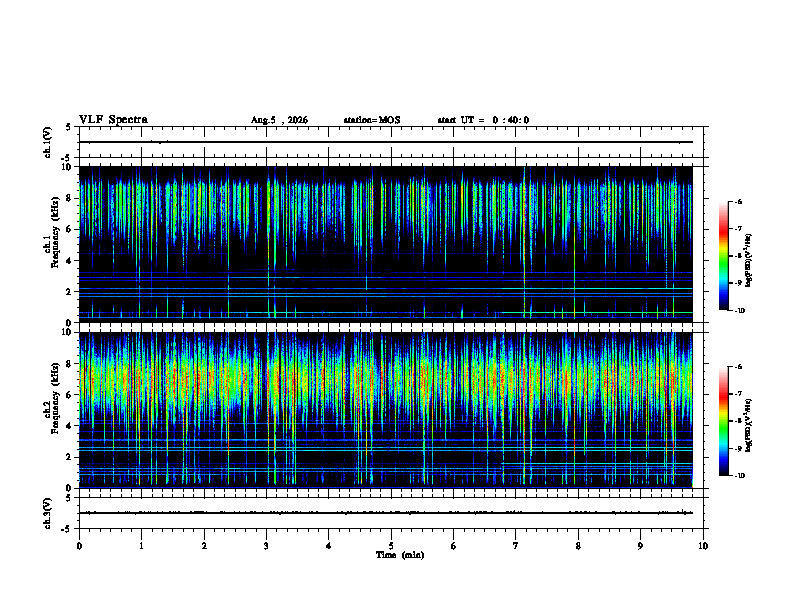The image size is (792, 612).
Task: Click time axis tick label "2"
Action: point(204,546)
